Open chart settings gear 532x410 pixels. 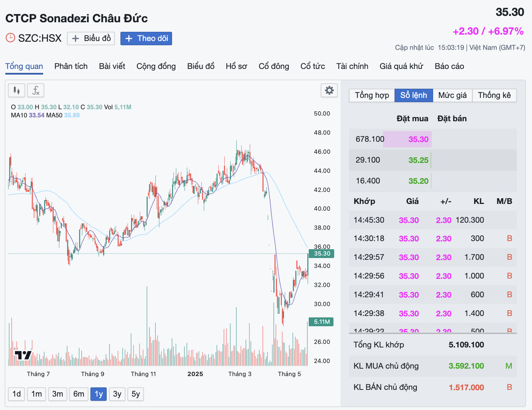pyautogui.click(x=329, y=90)
